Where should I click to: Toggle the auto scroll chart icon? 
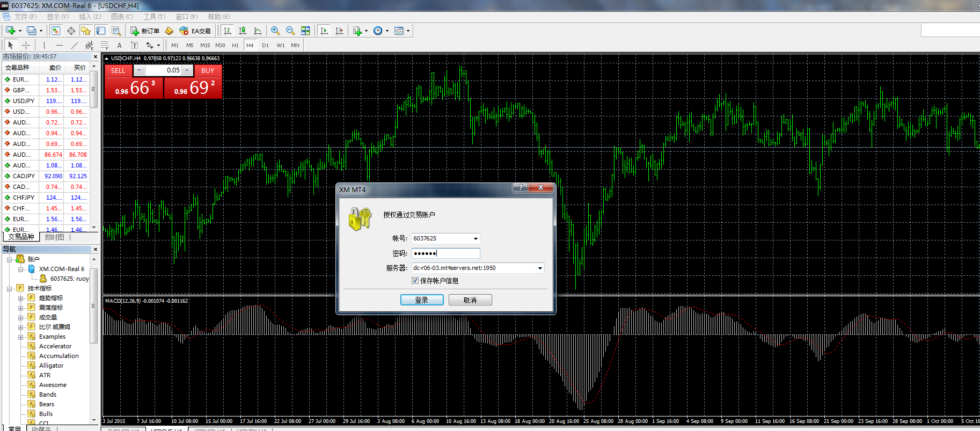(x=324, y=31)
